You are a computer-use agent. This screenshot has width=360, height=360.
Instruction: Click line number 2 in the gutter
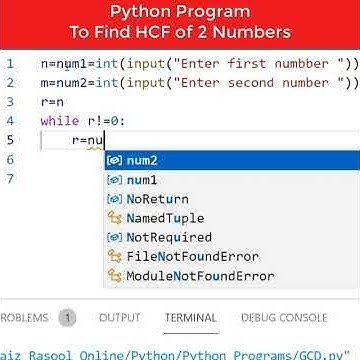pos(10,83)
